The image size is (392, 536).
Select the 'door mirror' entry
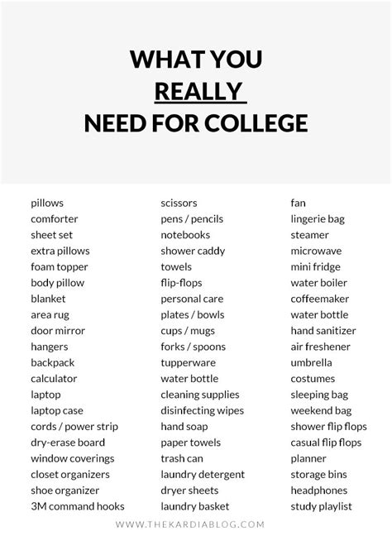coord(58,331)
